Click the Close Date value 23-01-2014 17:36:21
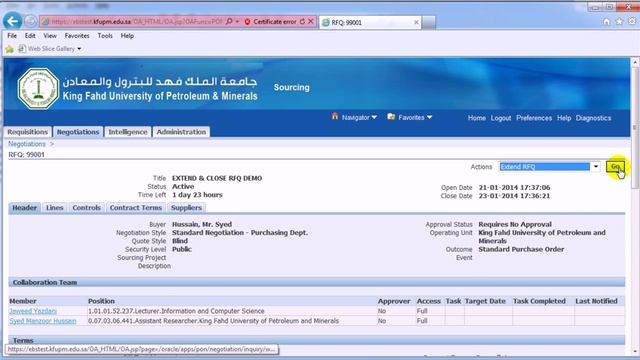 [514, 196]
